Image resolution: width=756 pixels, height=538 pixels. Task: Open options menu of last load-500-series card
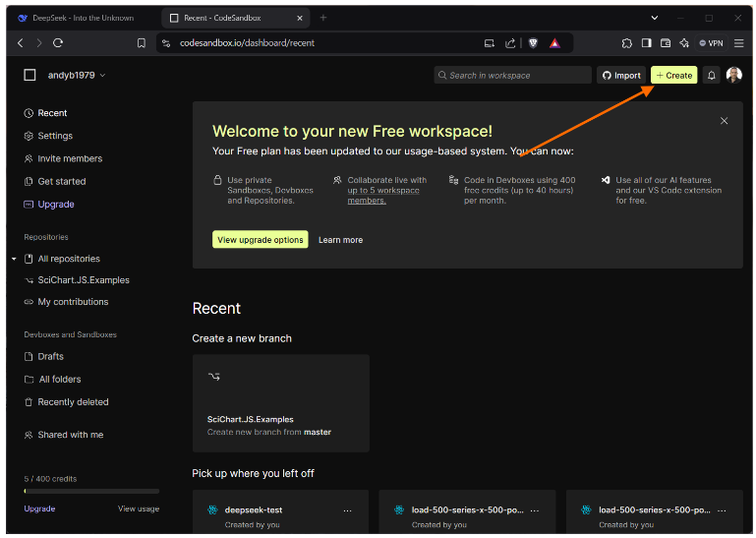[x=722, y=510]
